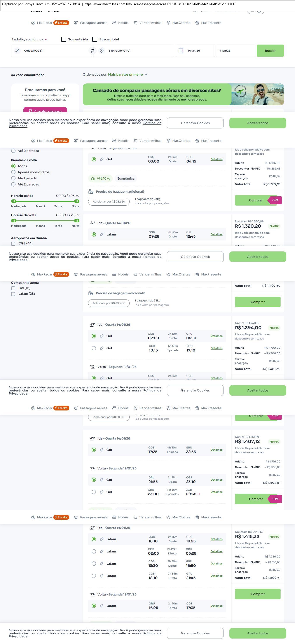
Task: Open Detalhes for the Gol 17:25 flight
Action: 216,450
